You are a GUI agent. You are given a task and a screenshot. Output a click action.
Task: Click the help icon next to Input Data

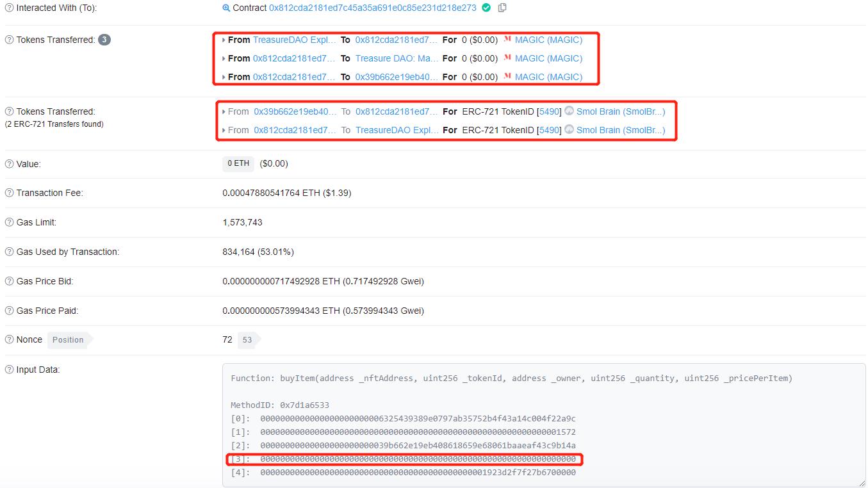tap(9, 370)
